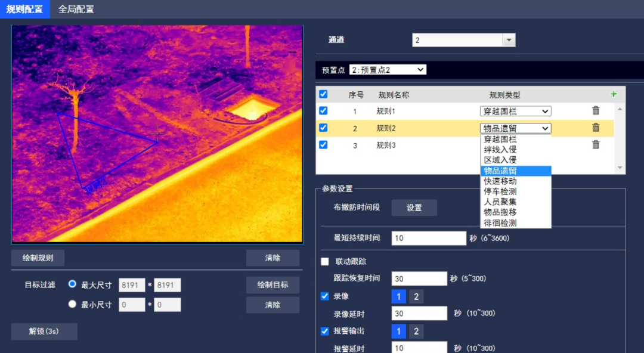Delete 规则1 using its trash icon

[595, 110]
